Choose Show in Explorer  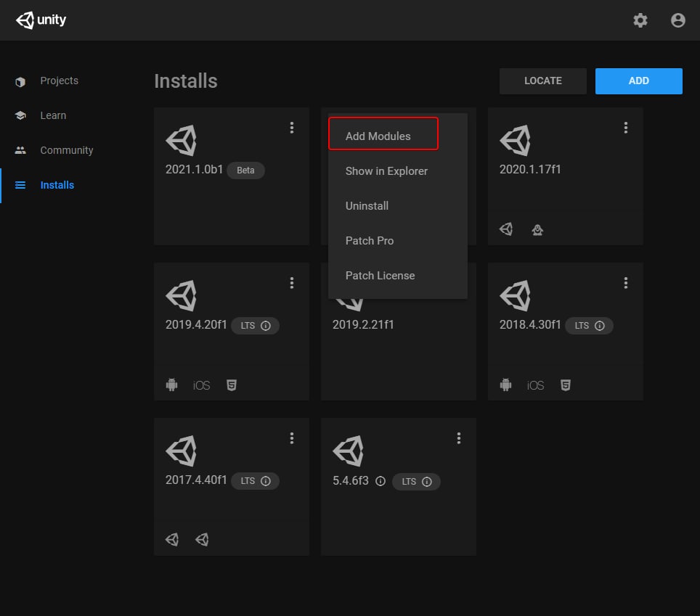pyautogui.click(x=397, y=171)
